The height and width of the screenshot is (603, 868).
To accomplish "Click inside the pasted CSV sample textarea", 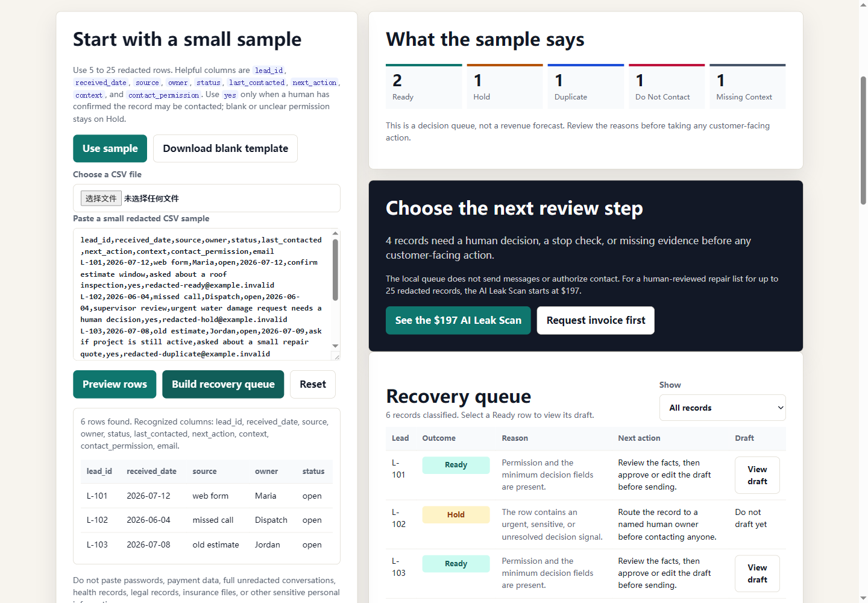I will 202,294.
